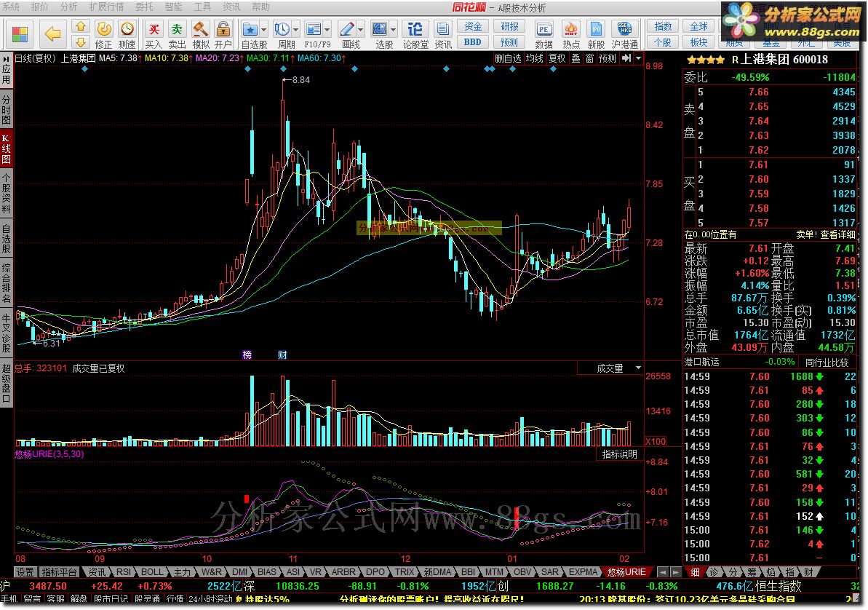
Task: Open the 论股堂 forum icon
Action: click(x=415, y=29)
